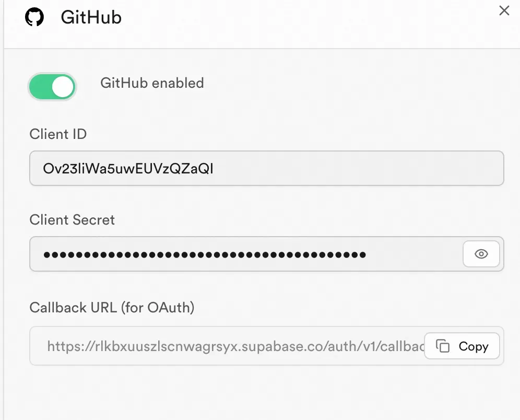Viewport: 520px width, 420px height.
Task: Focus the Client Secret input field
Action: (246, 254)
